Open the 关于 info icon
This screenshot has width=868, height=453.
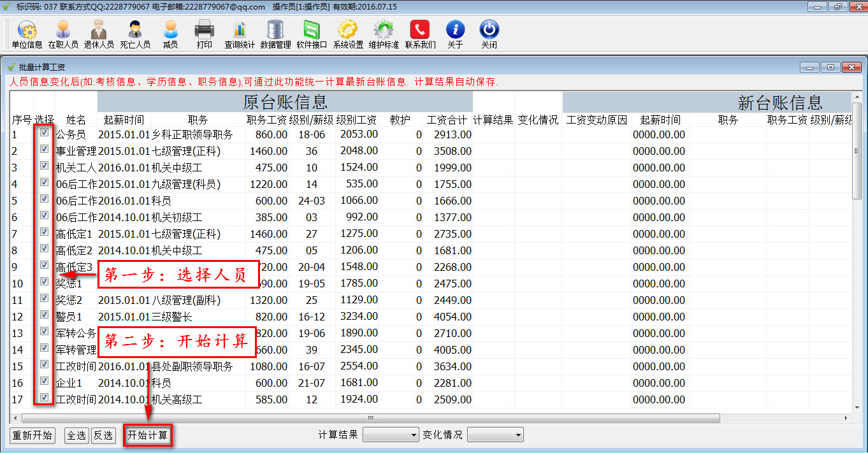tap(455, 34)
